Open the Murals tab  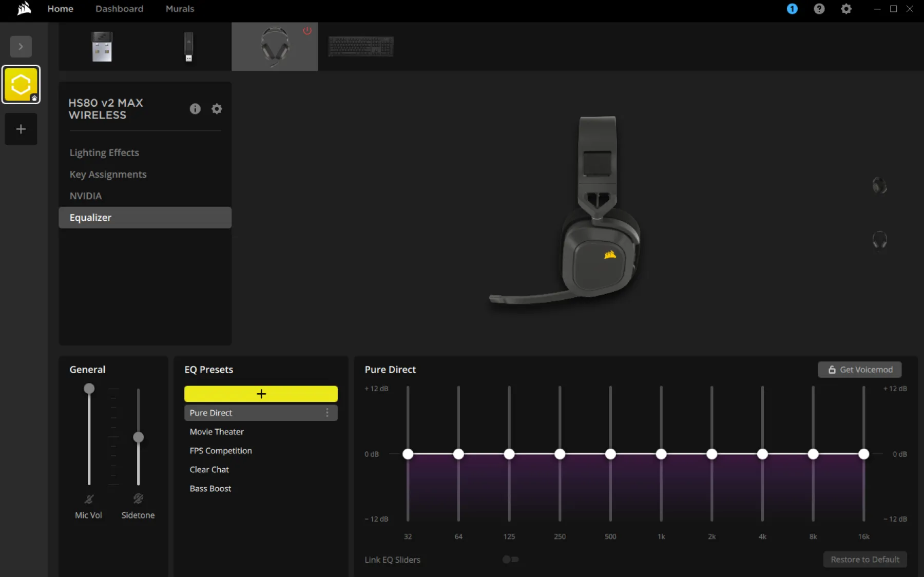pyautogui.click(x=180, y=9)
